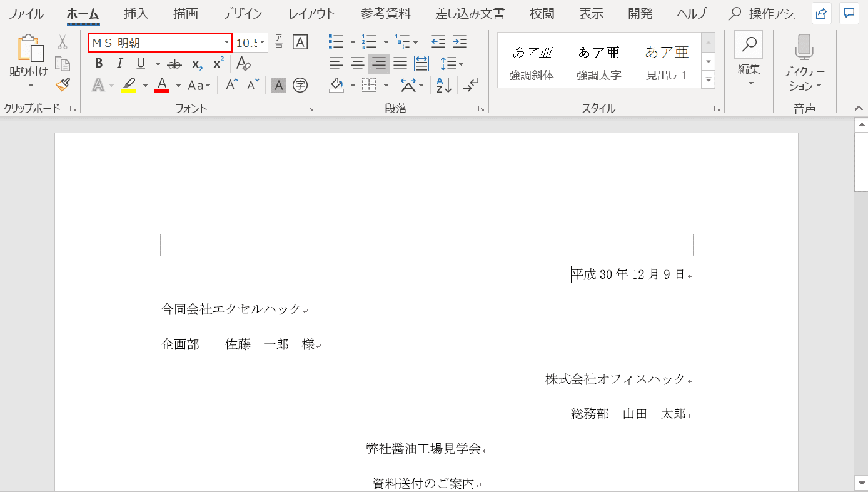Open the font size 10.5 dropdown
Screen dimensions: 868x492
(x=262, y=43)
